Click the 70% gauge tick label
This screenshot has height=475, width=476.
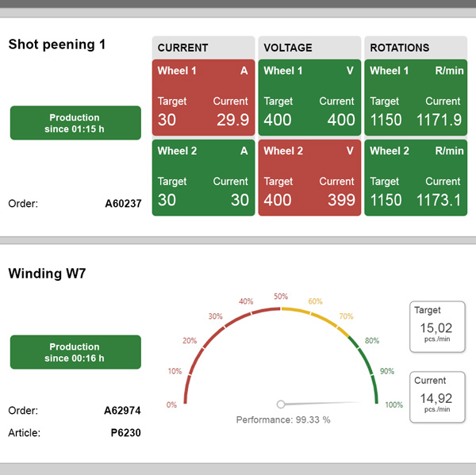(x=346, y=316)
